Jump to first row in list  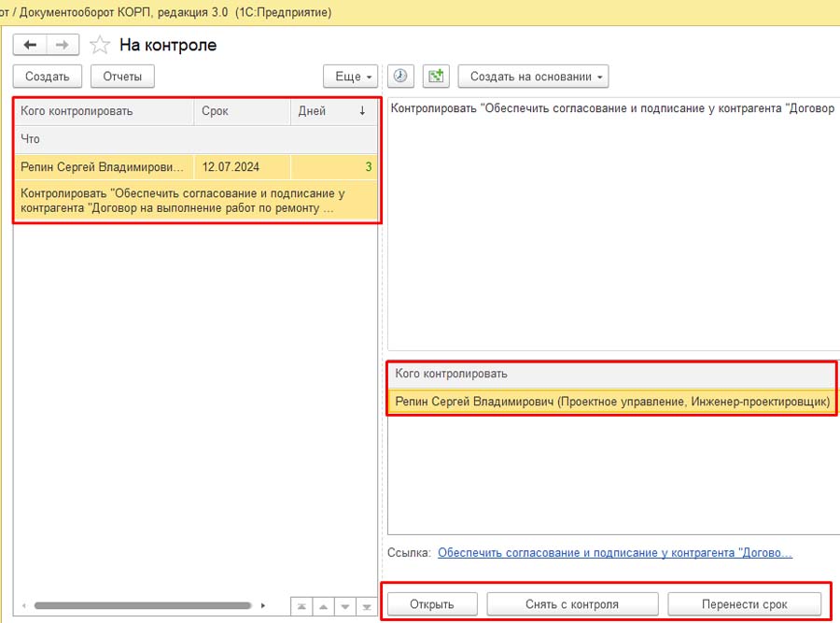301,605
